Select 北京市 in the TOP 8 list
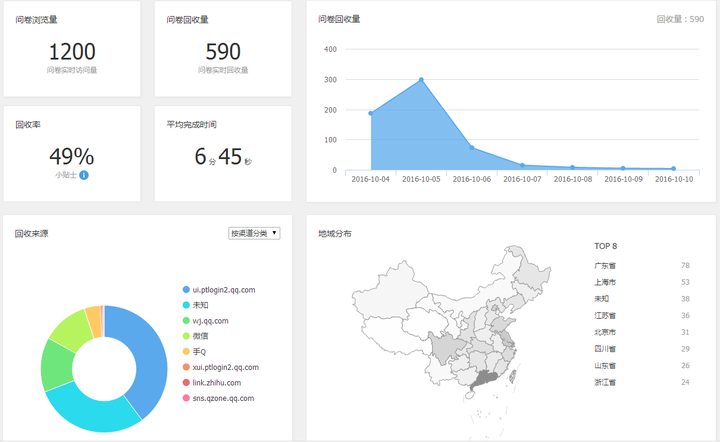This screenshot has height=442, width=720. click(605, 332)
